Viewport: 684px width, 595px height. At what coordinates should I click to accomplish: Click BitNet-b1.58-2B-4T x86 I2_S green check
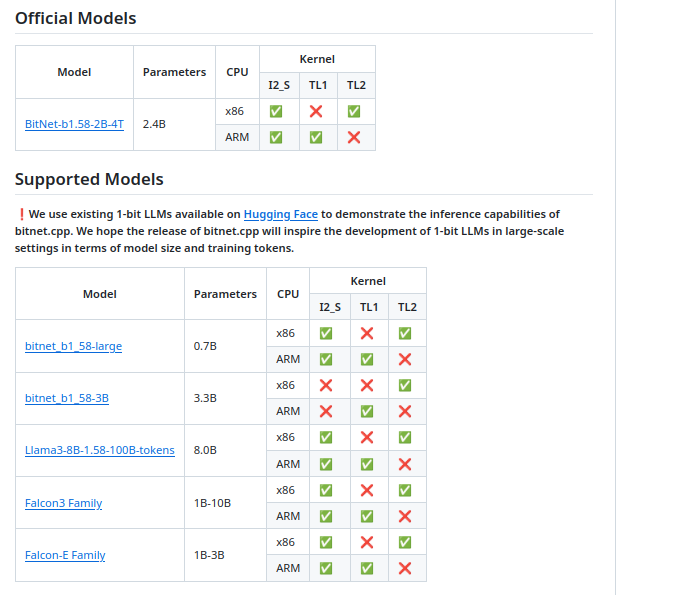pyautogui.click(x=276, y=111)
